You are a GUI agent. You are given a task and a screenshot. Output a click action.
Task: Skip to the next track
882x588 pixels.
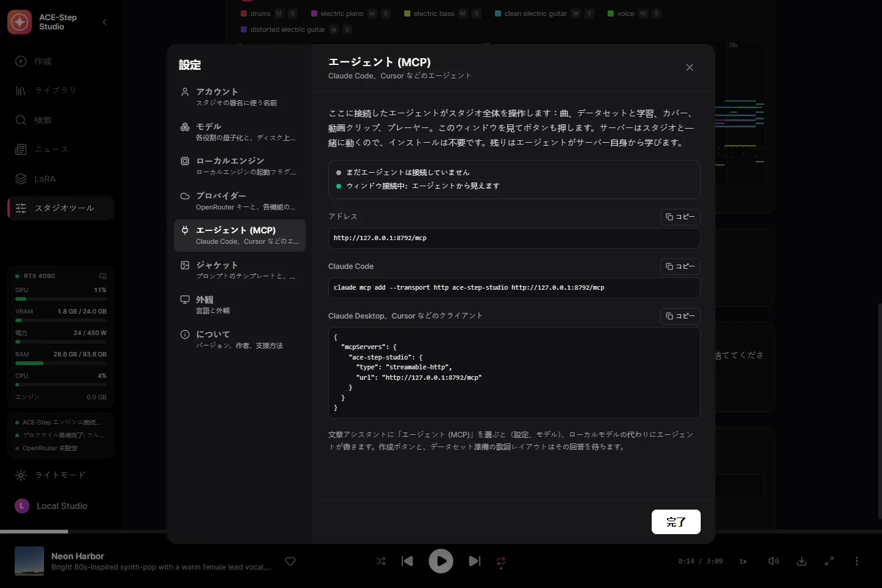point(475,561)
